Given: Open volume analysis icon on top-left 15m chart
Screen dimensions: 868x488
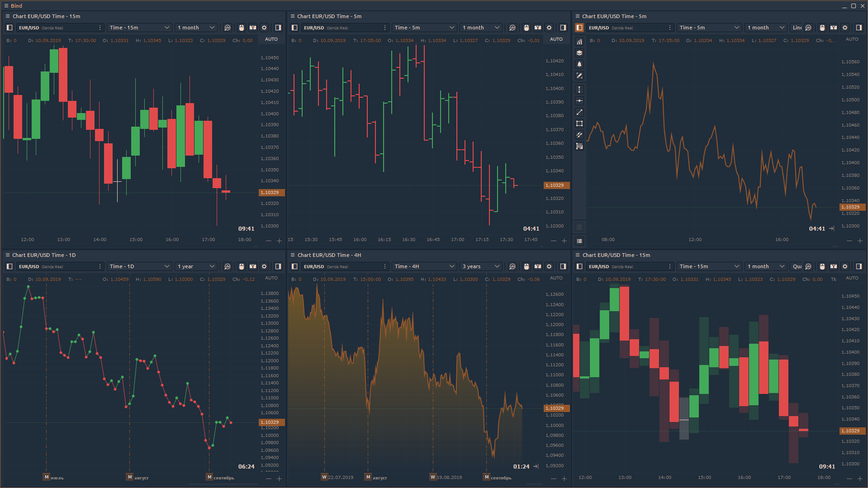Looking at the screenshot, I should 228,28.
